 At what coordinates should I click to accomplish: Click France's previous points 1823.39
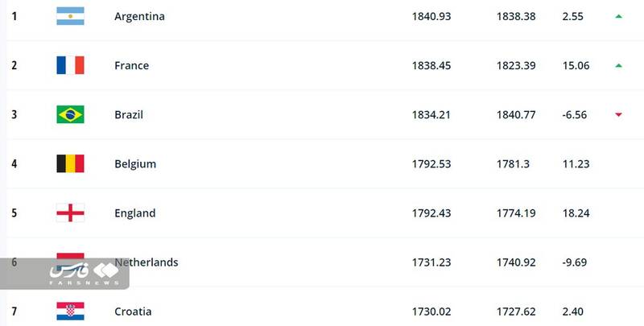click(x=516, y=65)
